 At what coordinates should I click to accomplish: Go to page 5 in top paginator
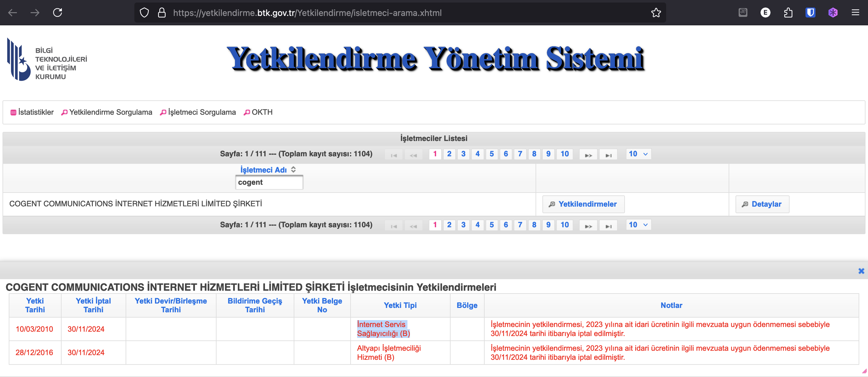(491, 154)
